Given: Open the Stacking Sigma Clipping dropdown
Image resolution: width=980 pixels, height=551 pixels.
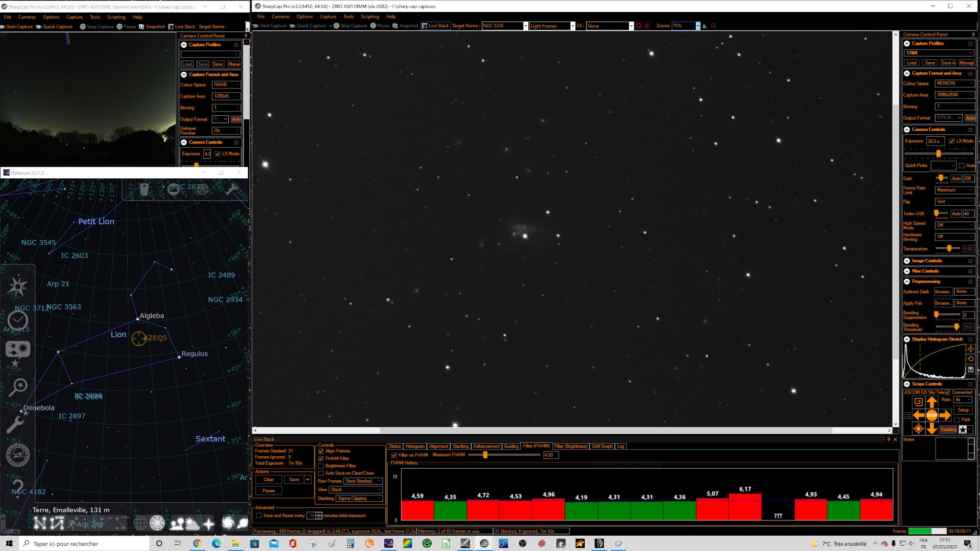Looking at the screenshot, I should [359, 498].
